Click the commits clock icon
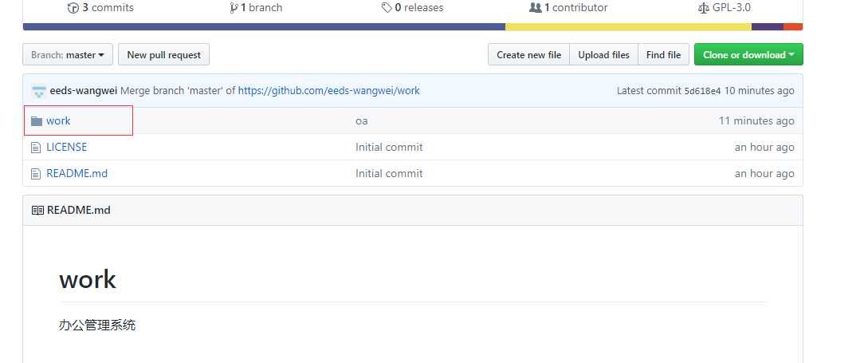The image size is (868, 363). 73,8
